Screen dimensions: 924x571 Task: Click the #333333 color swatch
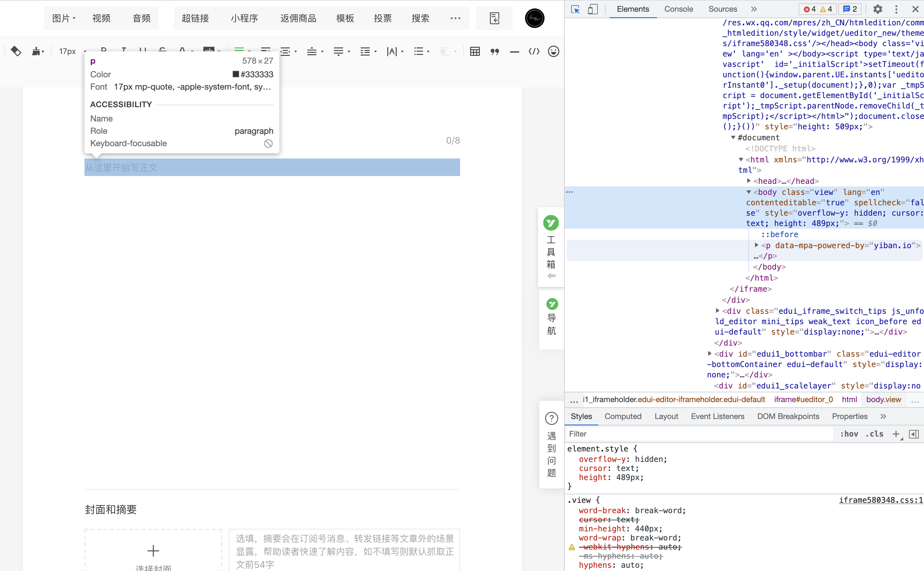(x=236, y=74)
